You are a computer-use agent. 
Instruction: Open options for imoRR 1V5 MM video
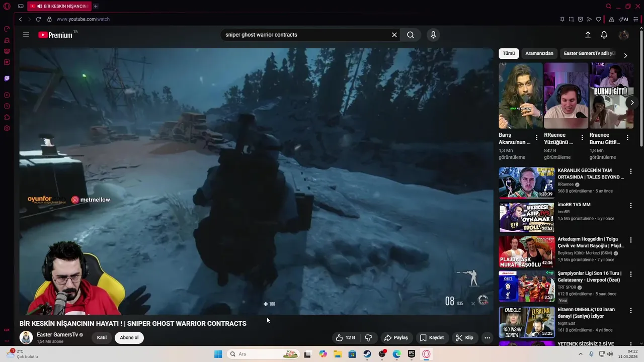coord(630,206)
